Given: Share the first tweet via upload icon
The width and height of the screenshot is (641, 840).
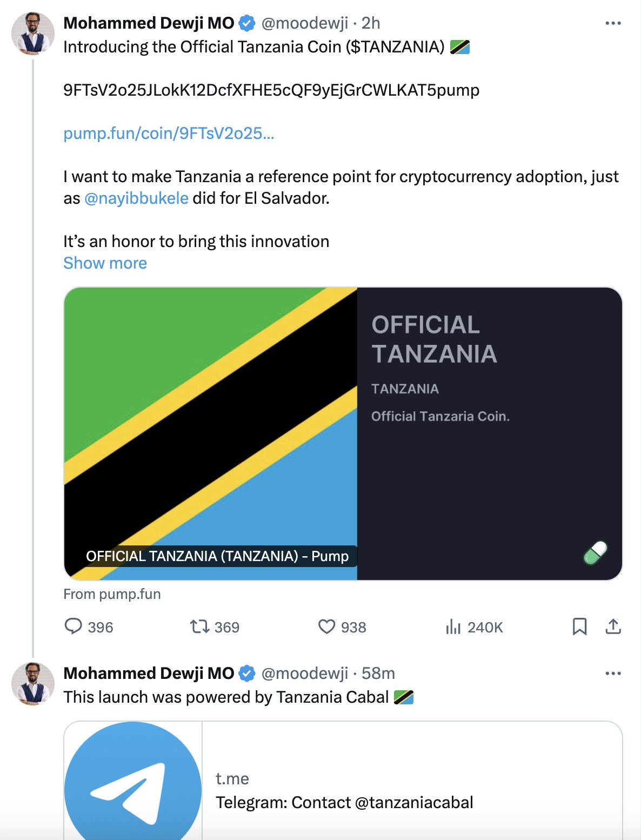Looking at the screenshot, I should pos(613,626).
